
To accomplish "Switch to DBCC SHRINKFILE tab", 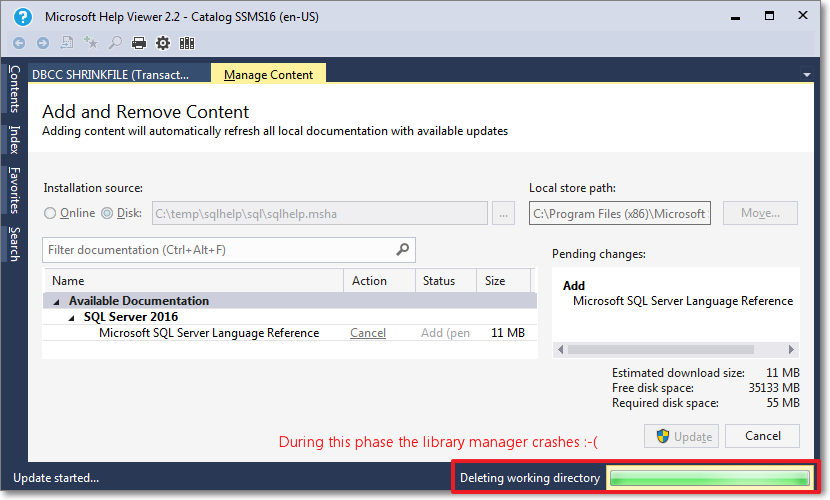I will tap(119, 75).
